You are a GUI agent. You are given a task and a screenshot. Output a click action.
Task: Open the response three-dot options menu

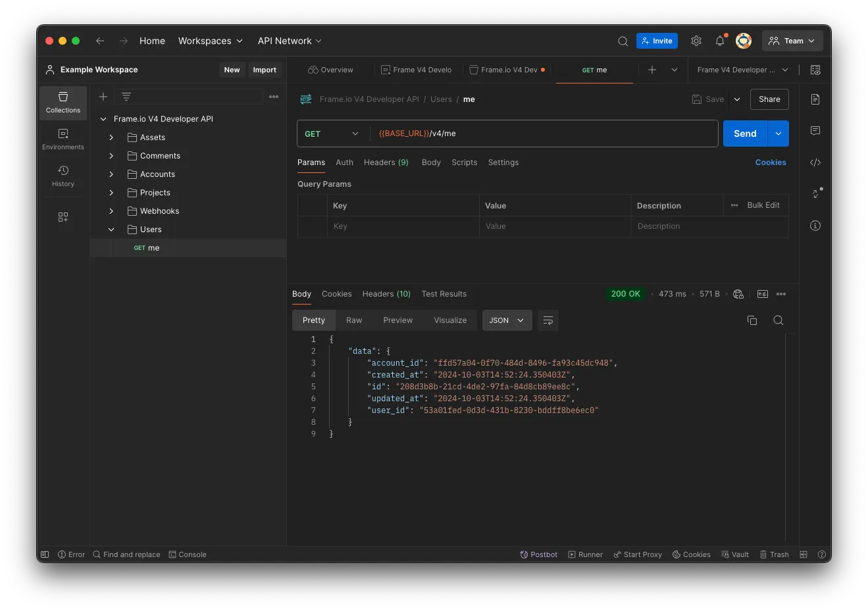(781, 294)
